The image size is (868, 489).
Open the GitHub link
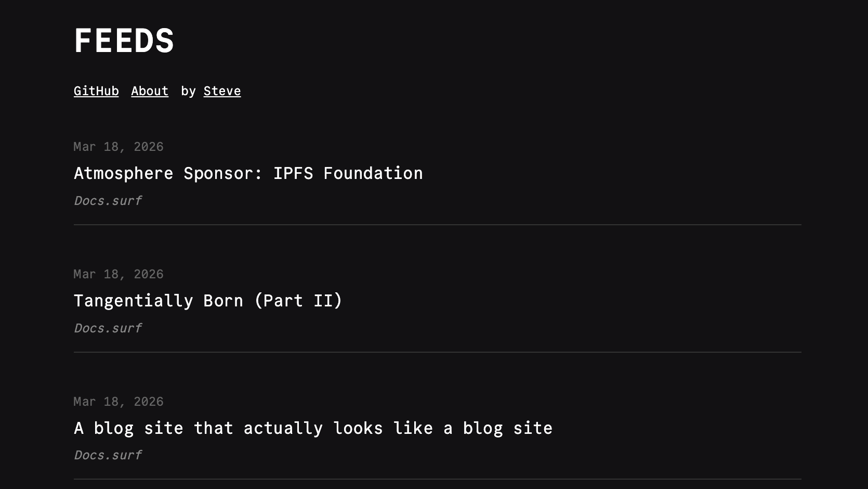click(x=96, y=91)
